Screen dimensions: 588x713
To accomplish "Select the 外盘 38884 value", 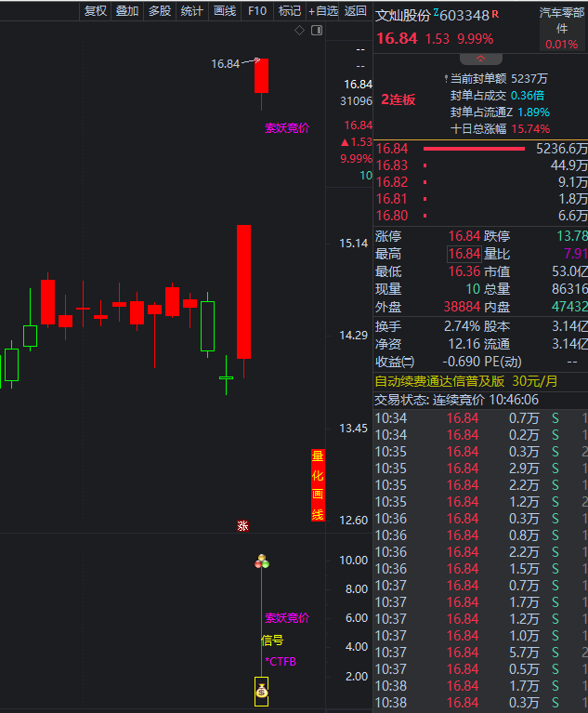I will [x=462, y=307].
